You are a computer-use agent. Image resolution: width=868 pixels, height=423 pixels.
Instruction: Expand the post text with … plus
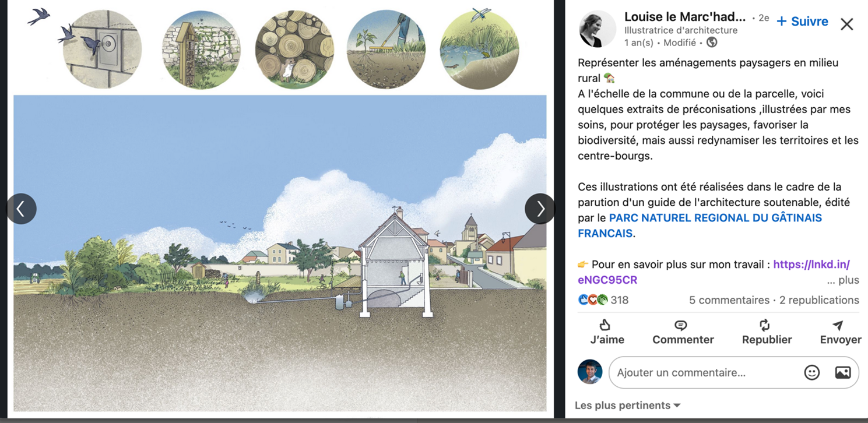coord(843,280)
